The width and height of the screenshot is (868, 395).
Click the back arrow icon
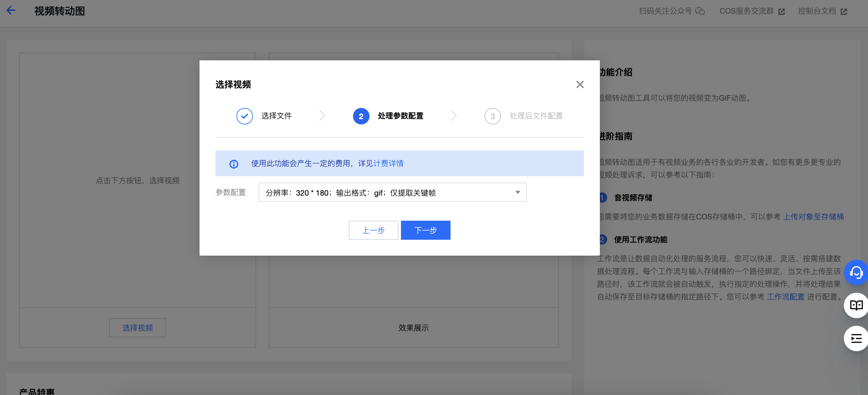click(11, 10)
